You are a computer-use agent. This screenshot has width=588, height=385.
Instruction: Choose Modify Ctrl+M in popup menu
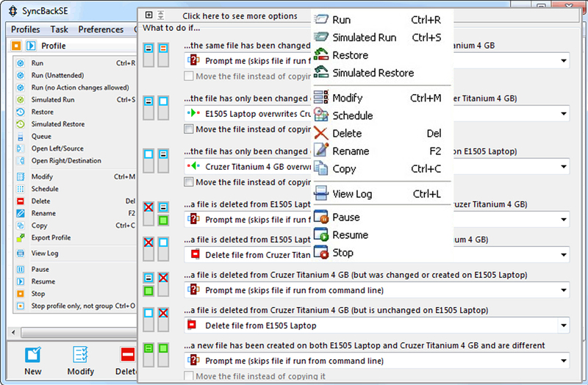(382, 98)
